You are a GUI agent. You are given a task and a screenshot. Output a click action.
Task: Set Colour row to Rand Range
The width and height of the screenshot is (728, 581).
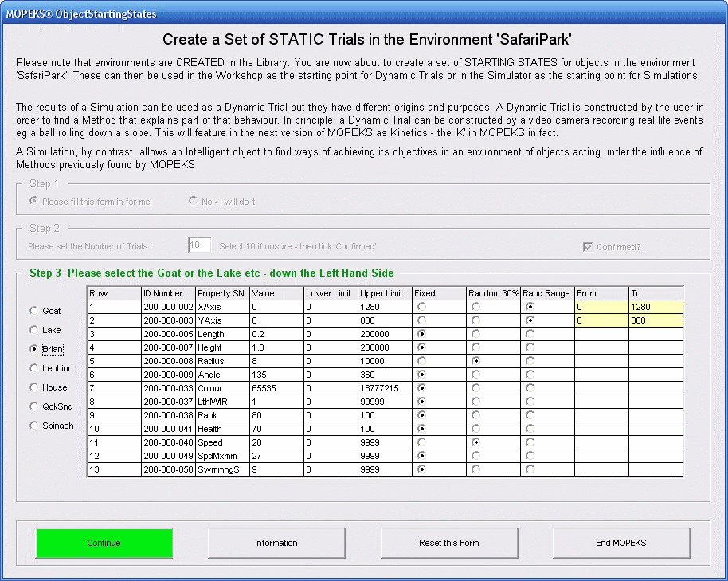click(x=530, y=388)
